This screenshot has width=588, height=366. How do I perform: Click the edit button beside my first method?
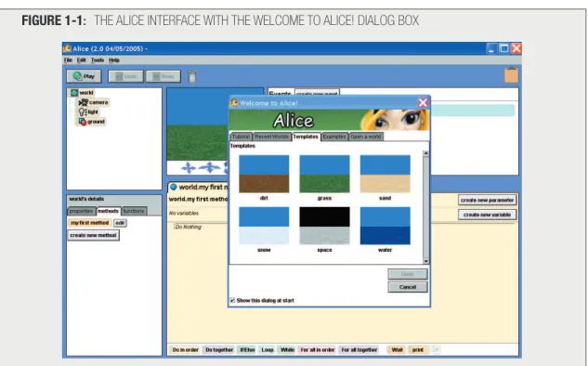coord(120,223)
